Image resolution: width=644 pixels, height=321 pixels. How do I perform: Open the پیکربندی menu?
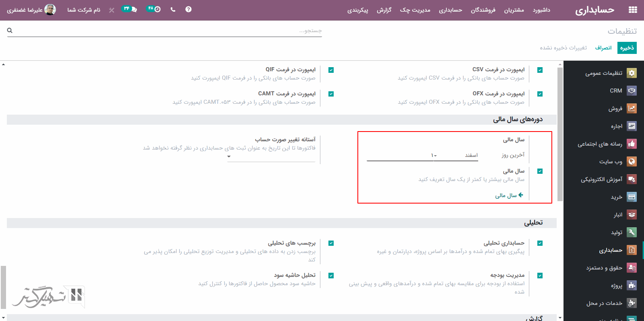pyautogui.click(x=358, y=10)
